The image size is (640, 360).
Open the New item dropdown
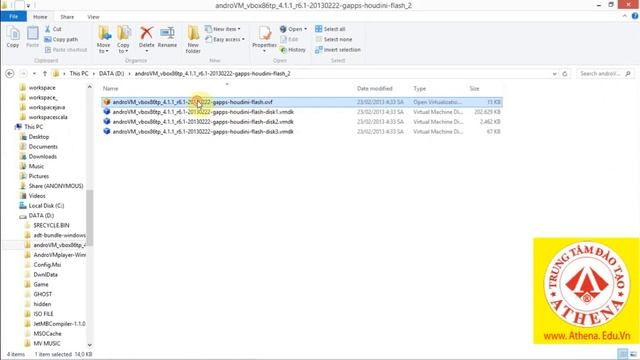223,29
